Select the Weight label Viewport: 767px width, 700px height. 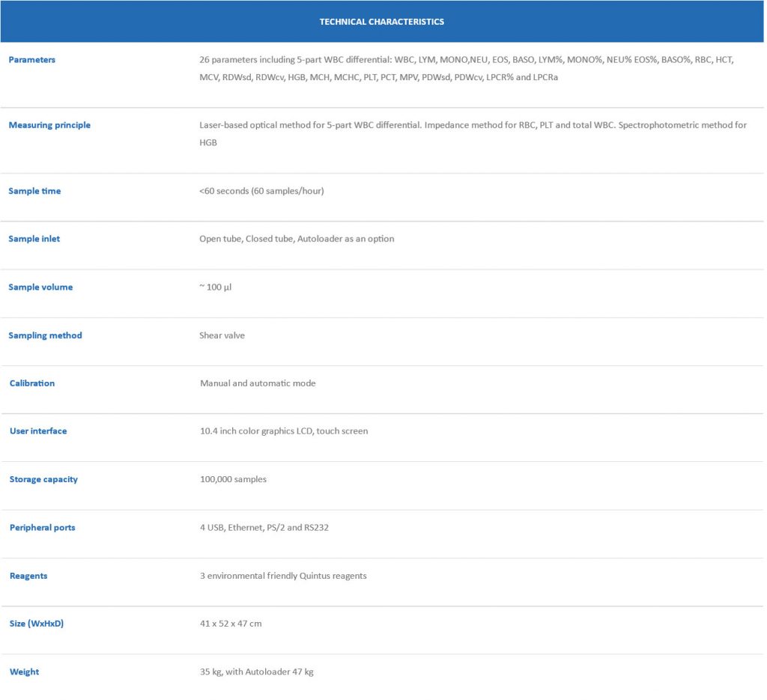(x=24, y=672)
